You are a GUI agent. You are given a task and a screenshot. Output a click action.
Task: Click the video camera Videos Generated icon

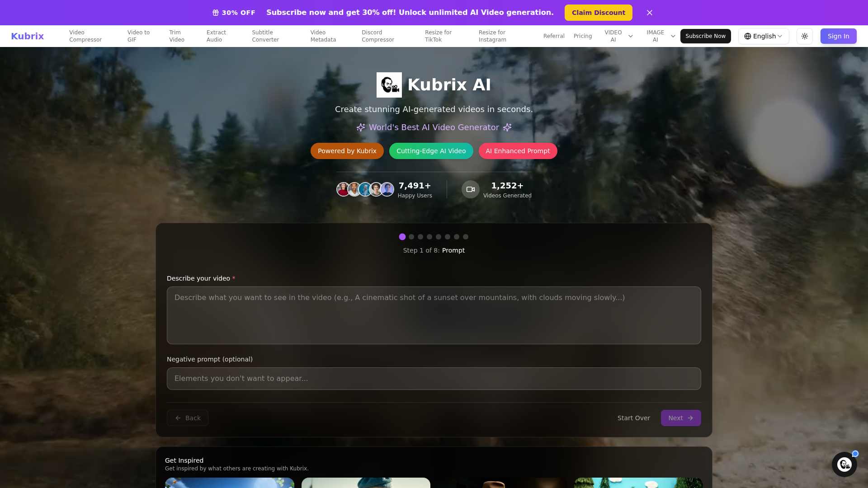pyautogui.click(x=470, y=189)
